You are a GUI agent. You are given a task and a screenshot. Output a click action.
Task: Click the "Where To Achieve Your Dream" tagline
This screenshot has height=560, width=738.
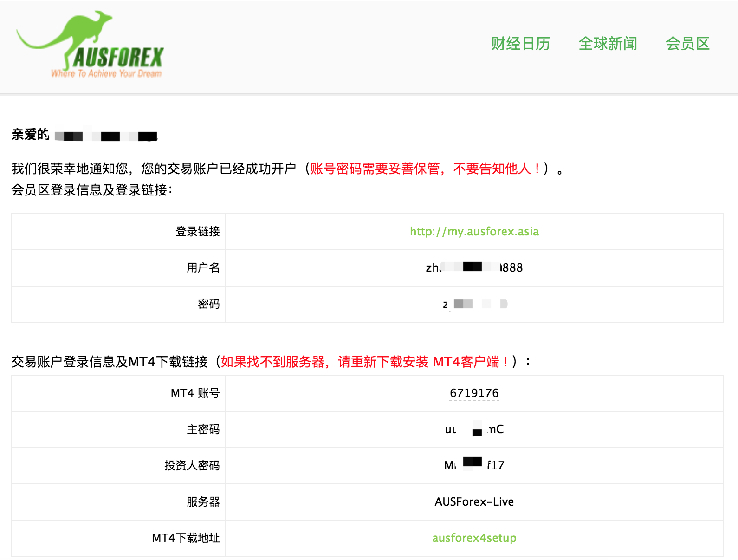tap(106, 73)
